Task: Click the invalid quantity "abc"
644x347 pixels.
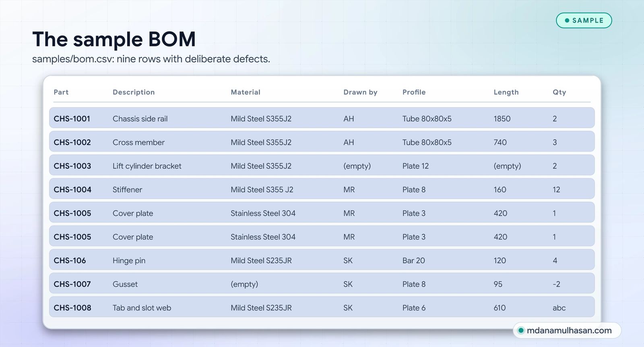Action: pyautogui.click(x=559, y=308)
